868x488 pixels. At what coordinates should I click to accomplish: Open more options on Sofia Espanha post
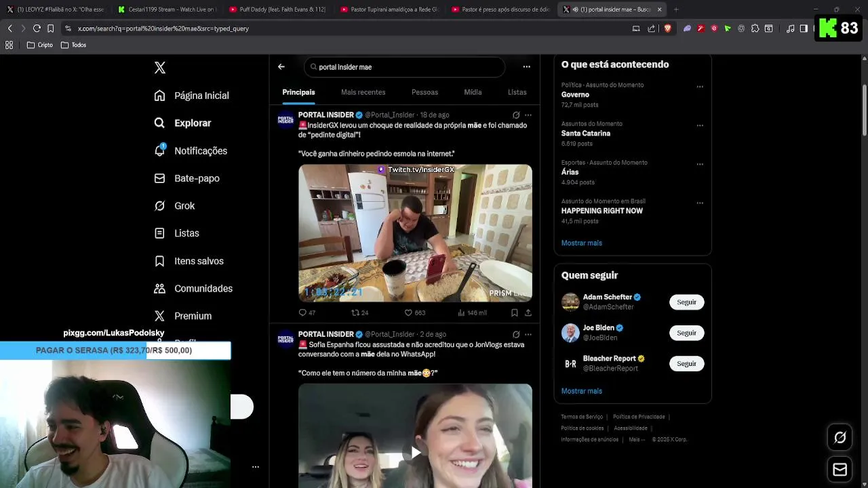pos(528,334)
